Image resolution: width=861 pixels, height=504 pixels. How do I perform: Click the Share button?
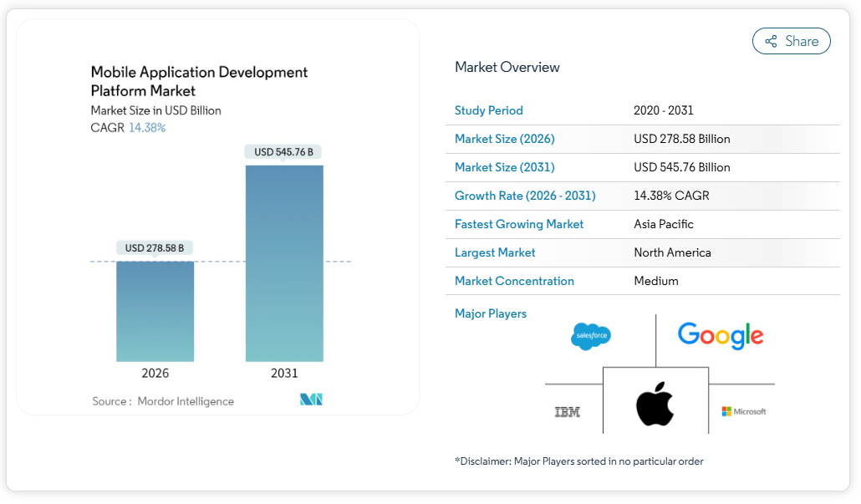[791, 41]
